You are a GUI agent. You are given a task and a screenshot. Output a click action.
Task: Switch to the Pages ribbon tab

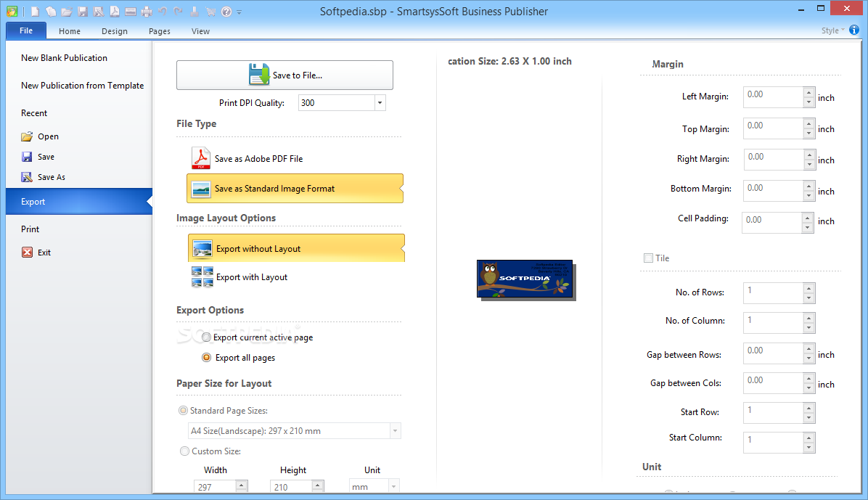tap(160, 31)
